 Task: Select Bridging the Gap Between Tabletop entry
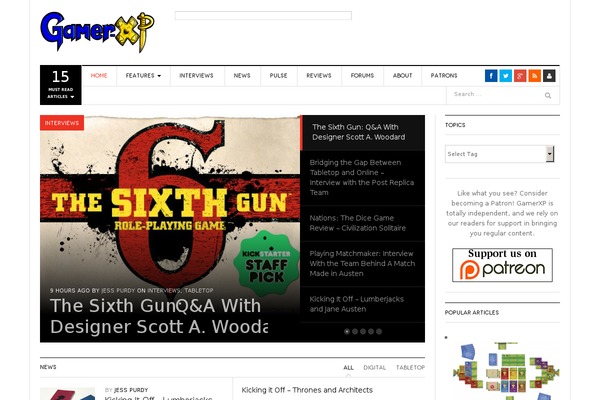click(362, 178)
